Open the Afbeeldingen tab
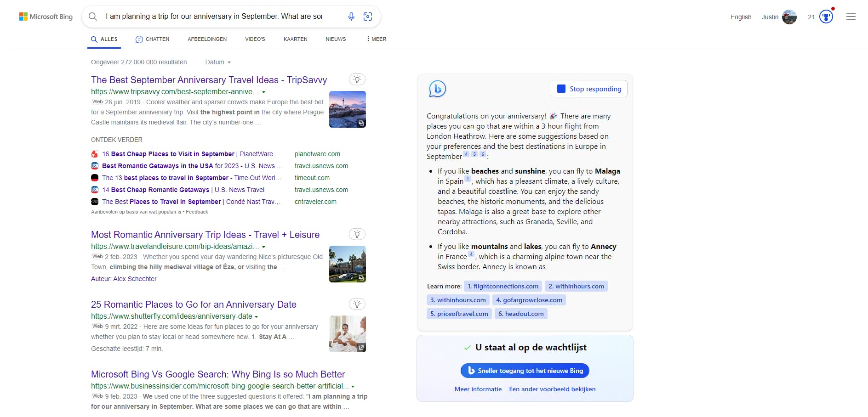This screenshot has height=417, width=868. tap(207, 39)
